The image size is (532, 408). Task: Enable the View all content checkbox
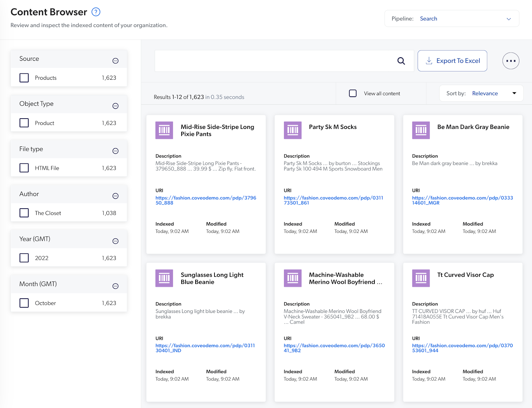[x=353, y=93]
